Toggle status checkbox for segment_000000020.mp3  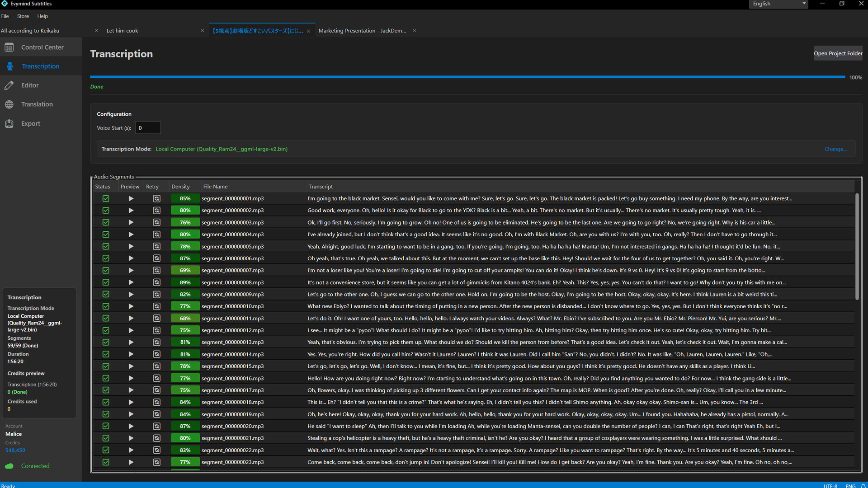click(106, 426)
